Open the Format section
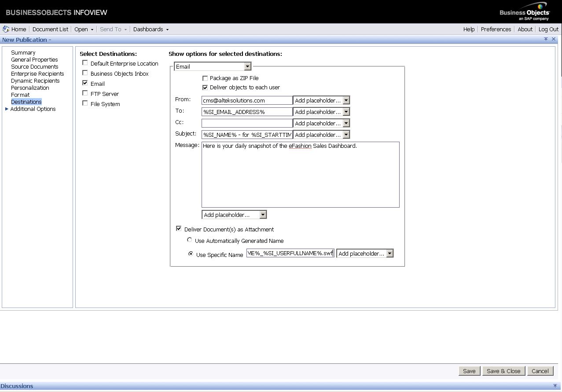 click(20, 95)
